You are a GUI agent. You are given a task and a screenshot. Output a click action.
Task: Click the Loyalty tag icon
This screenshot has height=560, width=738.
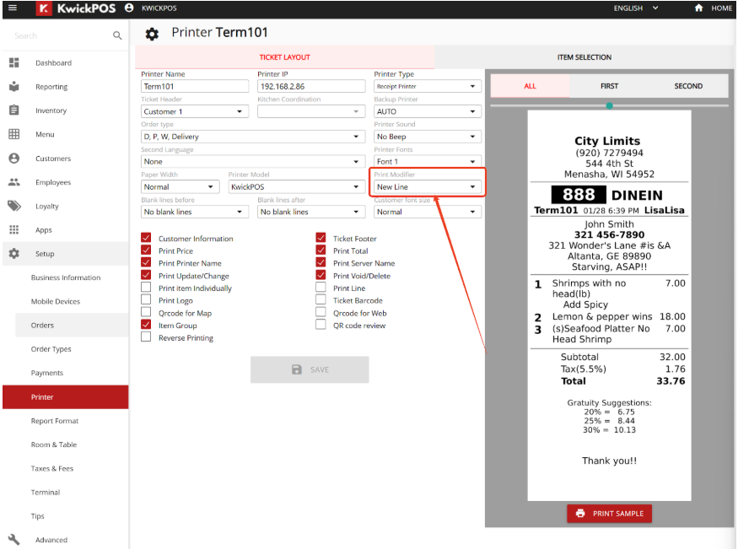pos(14,206)
